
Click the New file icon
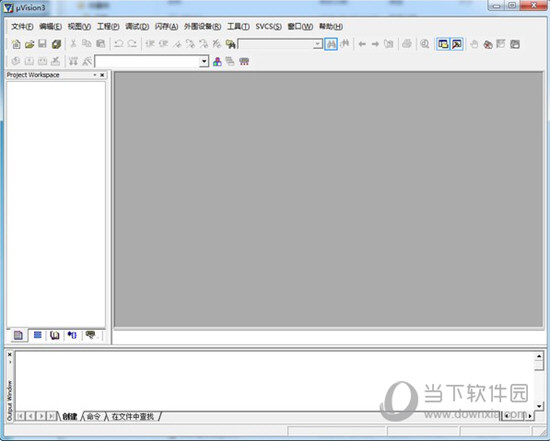pyautogui.click(x=16, y=44)
